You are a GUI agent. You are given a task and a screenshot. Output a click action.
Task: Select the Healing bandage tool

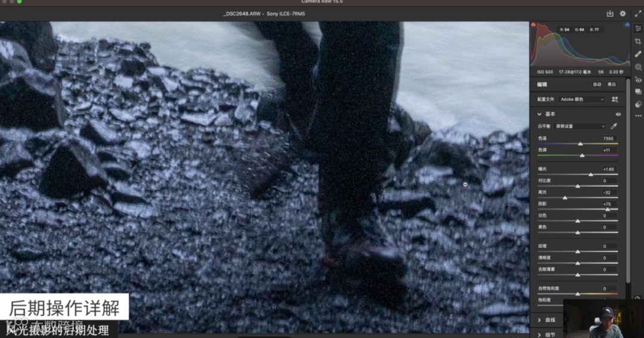click(x=638, y=54)
